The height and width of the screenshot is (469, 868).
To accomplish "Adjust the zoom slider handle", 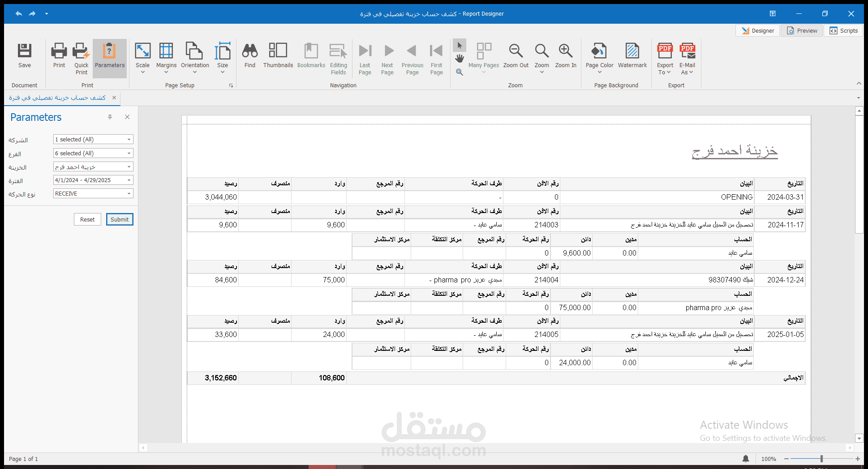I will 821,459.
